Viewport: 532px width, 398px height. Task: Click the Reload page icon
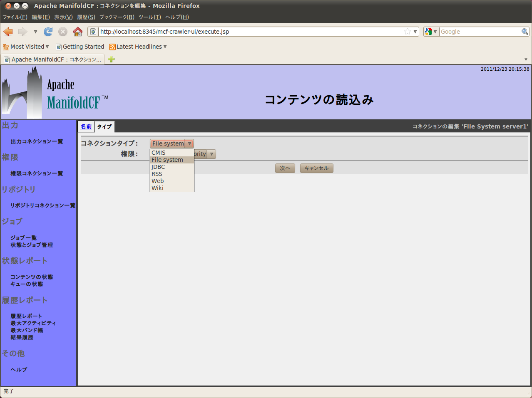(48, 32)
